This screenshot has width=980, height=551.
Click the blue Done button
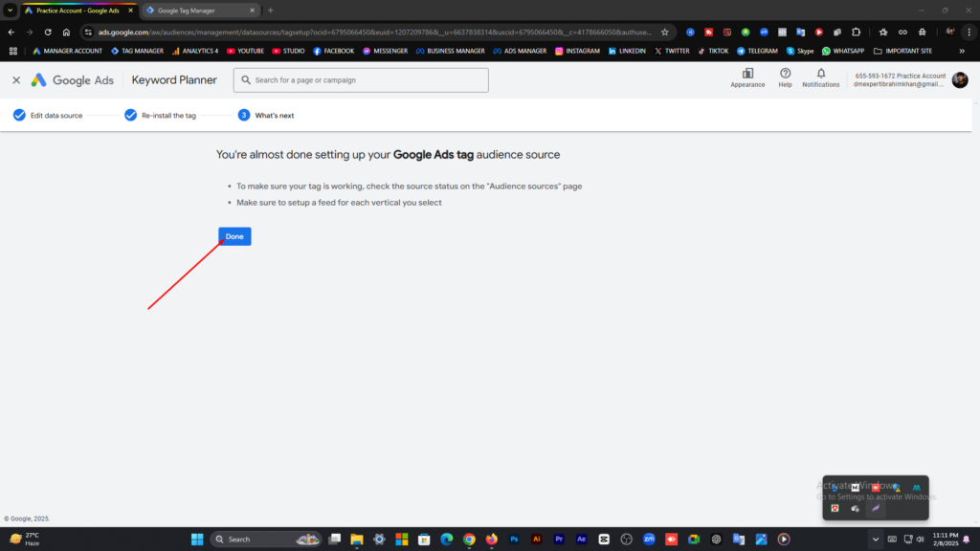coord(234,236)
